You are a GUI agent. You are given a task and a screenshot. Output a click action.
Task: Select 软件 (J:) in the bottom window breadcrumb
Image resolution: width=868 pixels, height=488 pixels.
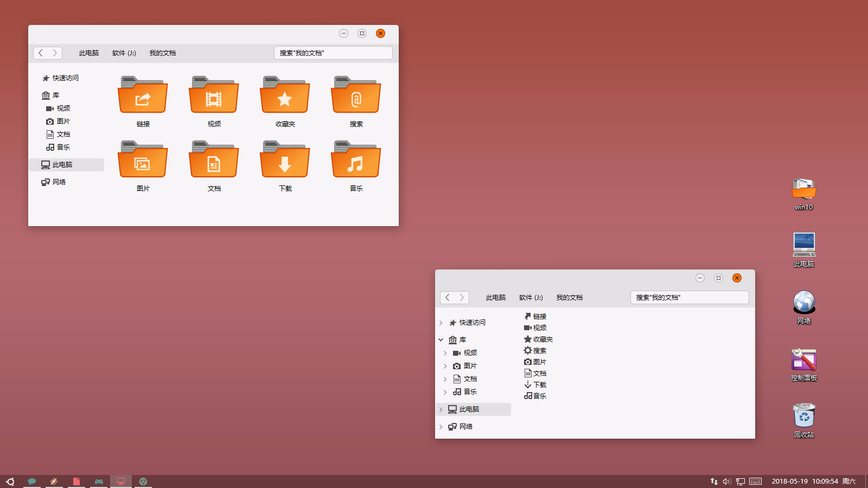tap(530, 297)
